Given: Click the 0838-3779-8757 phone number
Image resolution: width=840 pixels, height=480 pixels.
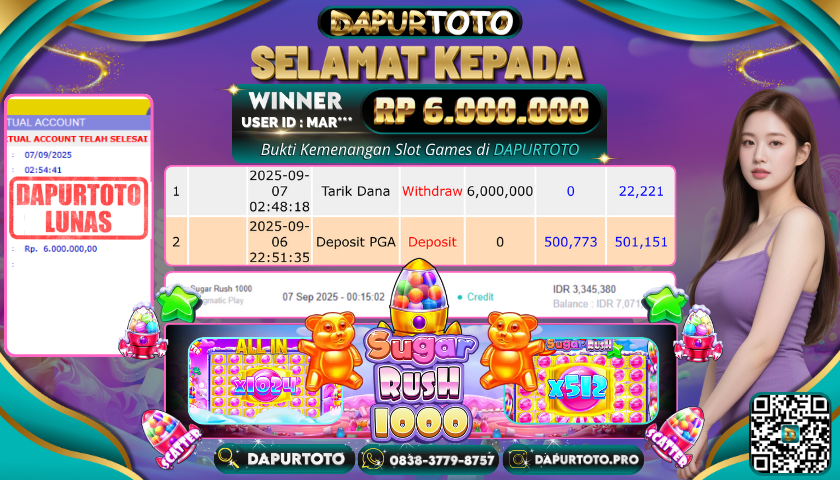Looking at the screenshot, I should pyautogui.click(x=442, y=460).
